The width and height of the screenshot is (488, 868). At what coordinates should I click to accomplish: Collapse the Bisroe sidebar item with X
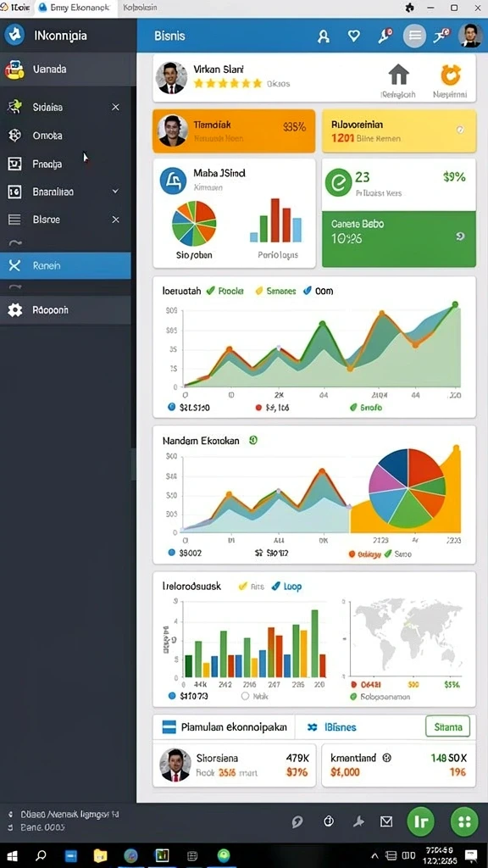pyautogui.click(x=115, y=220)
